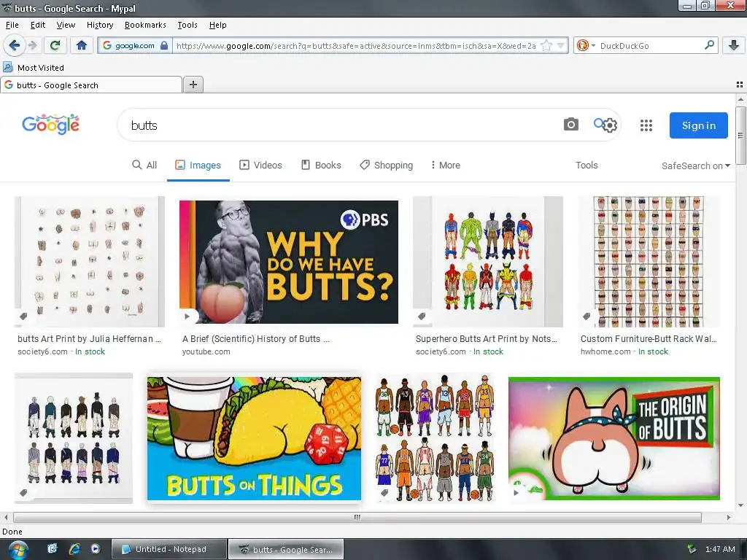Screen dimensions: 747x560
Task: Bookmark page with the star icon
Action: tap(547, 46)
